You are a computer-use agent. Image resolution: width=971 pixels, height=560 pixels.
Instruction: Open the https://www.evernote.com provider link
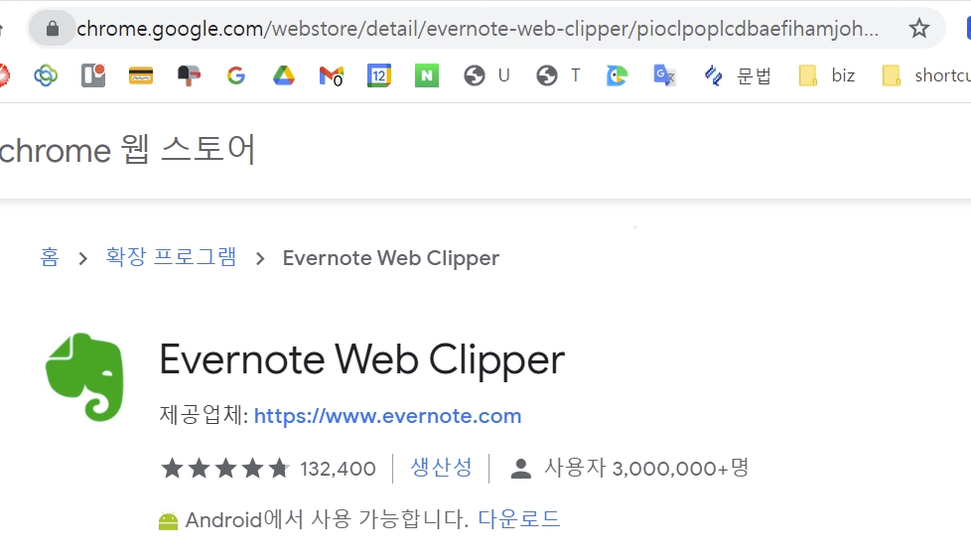pyautogui.click(x=387, y=416)
